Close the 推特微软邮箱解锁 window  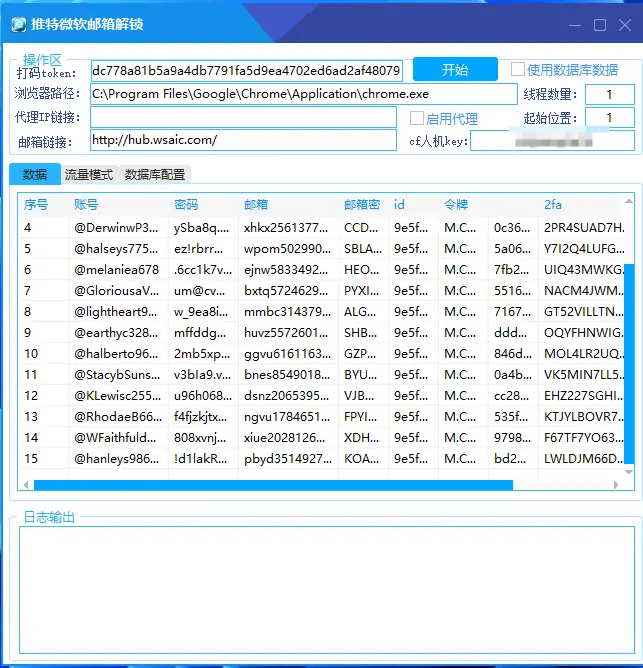625,25
